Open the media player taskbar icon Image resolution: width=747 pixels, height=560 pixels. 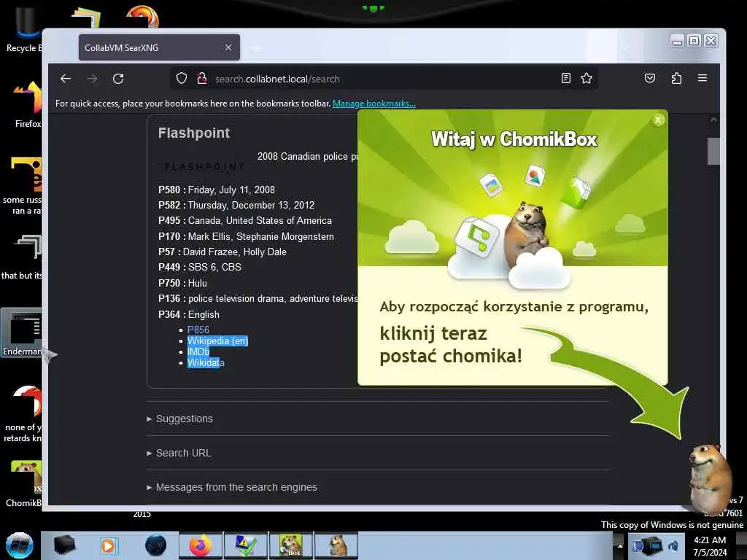[109, 545]
